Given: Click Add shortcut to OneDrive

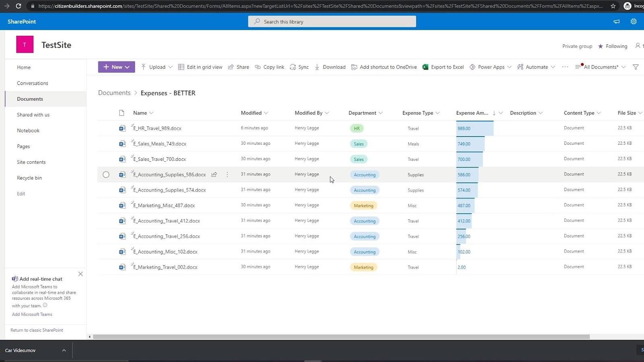Looking at the screenshot, I should click(384, 67).
